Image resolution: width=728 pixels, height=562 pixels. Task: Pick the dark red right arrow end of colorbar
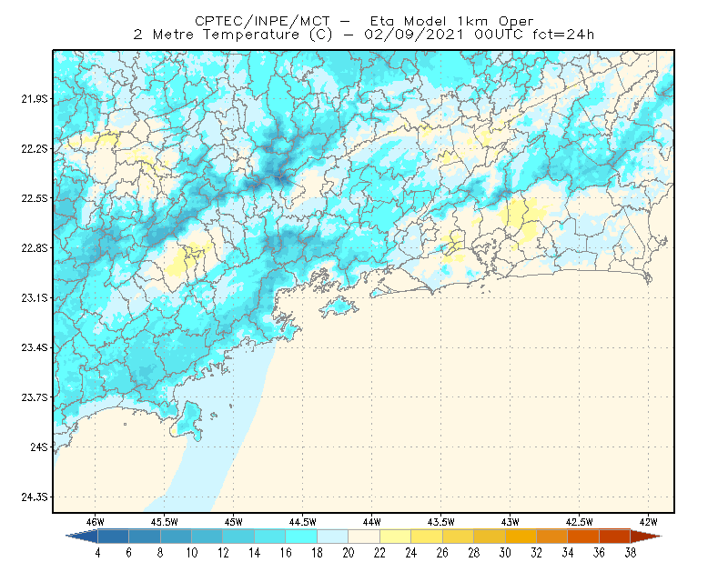click(x=646, y=537)
